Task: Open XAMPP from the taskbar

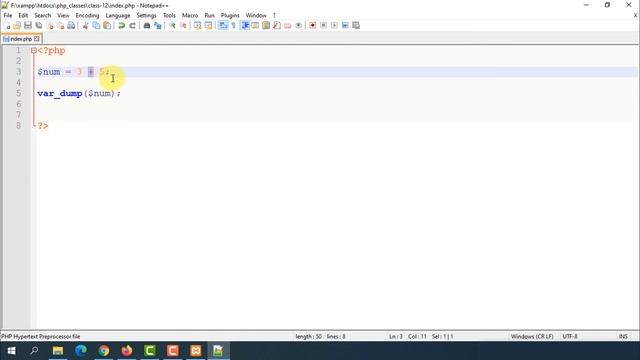Action: pos(196,351)
